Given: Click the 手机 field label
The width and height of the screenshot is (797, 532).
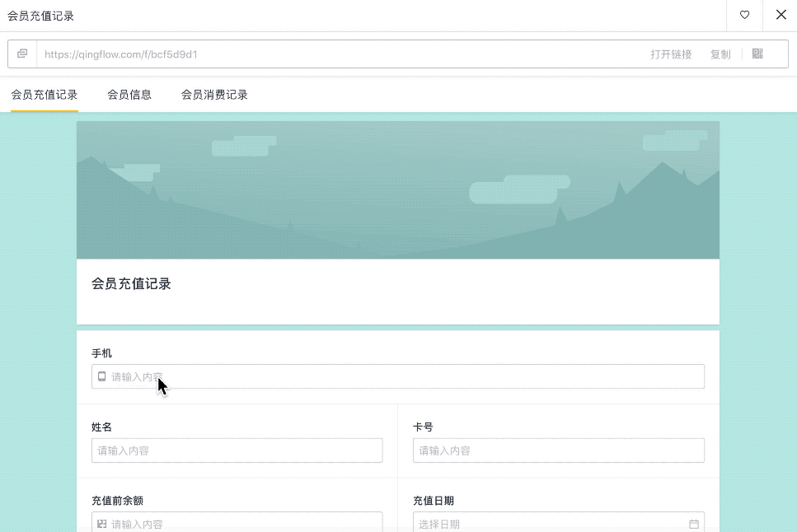Looking at the screenshot, I should 101,353.
